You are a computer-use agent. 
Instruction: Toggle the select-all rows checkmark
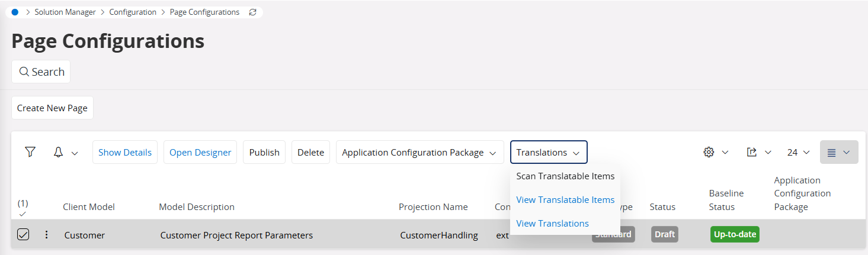23,214
